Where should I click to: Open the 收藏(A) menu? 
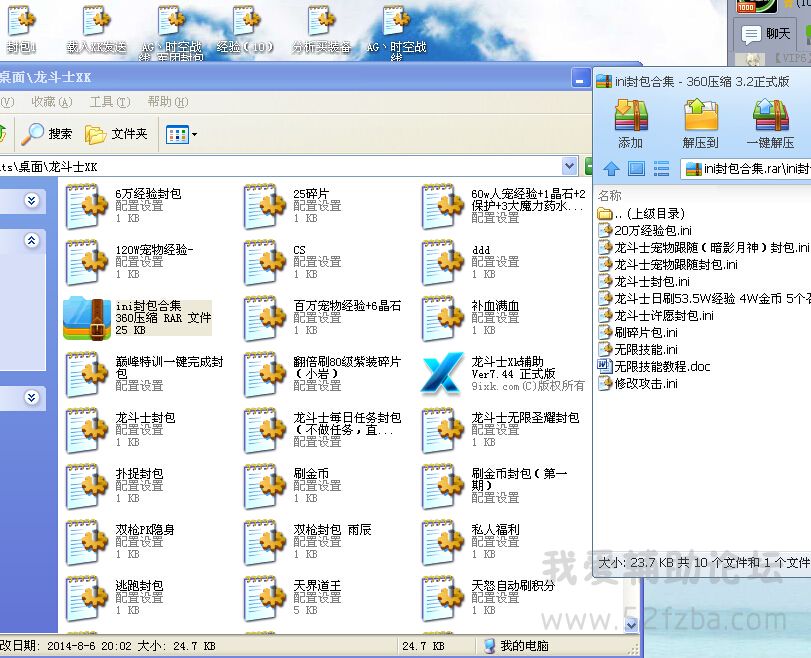[51, 102]
